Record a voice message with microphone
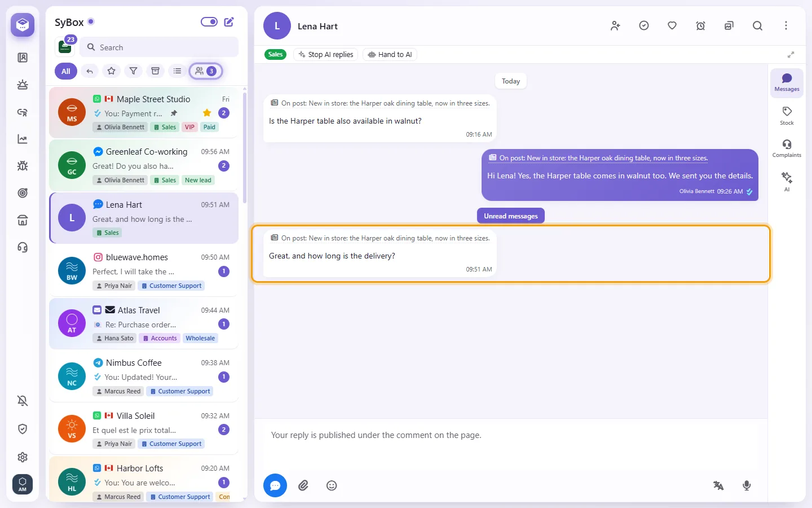Image resolution: width=812 pixels, height=508 pixels. click(x=747, y=485)
